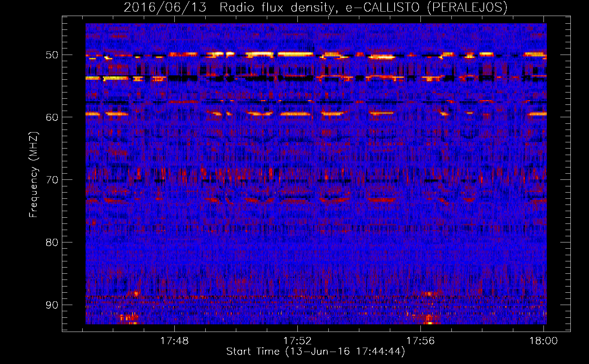
Task: Click the 17:48 time tick label
Action: (175, 341)
